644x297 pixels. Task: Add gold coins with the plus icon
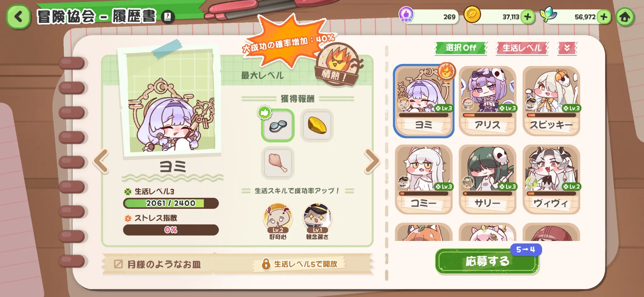(528, 17)
